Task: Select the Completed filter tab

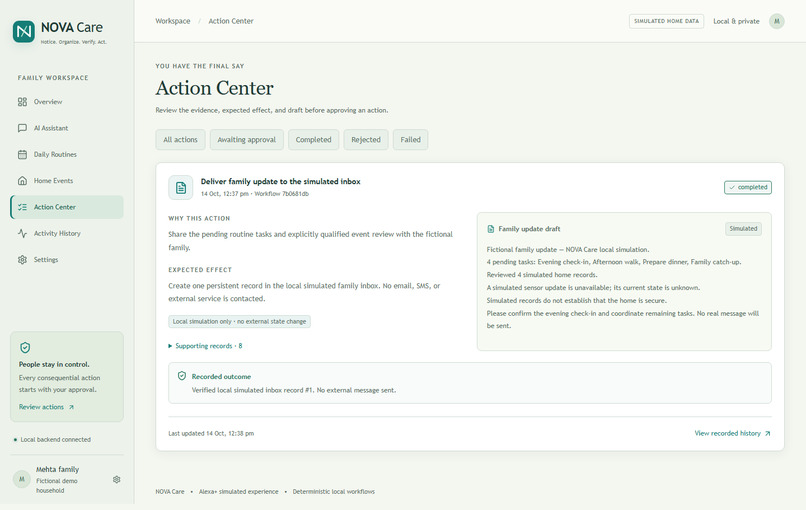Action: point(314,140)
